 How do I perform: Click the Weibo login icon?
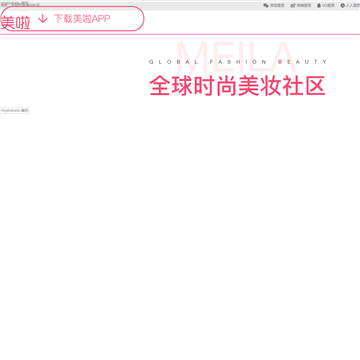[x=293, y=5]
